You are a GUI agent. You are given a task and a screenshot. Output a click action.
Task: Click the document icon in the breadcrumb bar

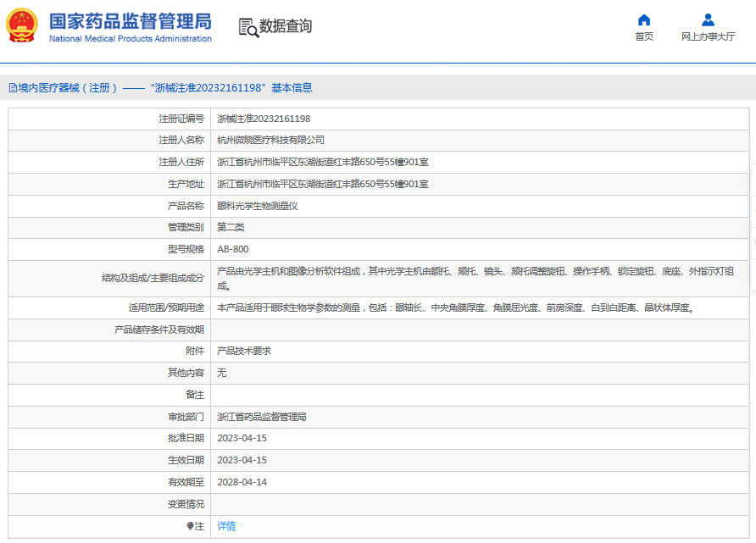click(12, 86)
